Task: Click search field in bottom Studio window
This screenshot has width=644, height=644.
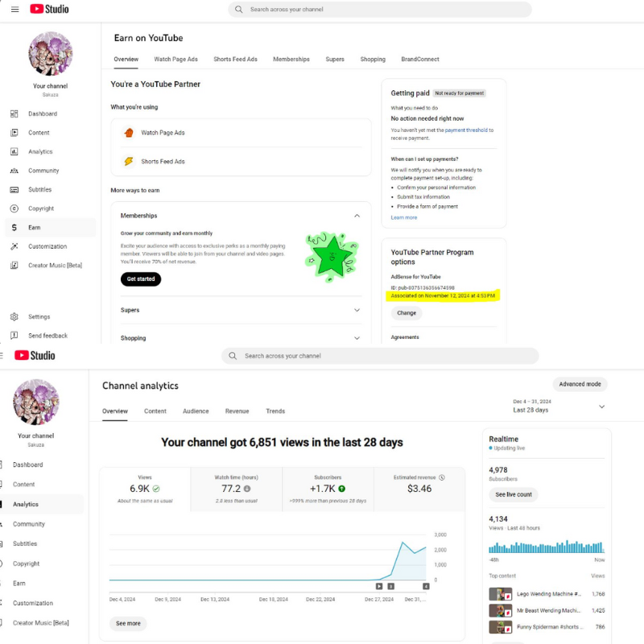Action: 380,356
